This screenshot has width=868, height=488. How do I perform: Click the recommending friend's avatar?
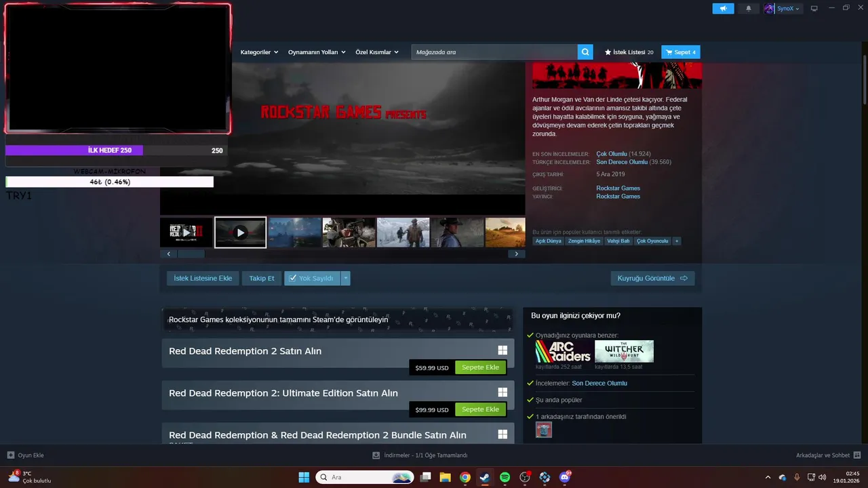(544, 430)
